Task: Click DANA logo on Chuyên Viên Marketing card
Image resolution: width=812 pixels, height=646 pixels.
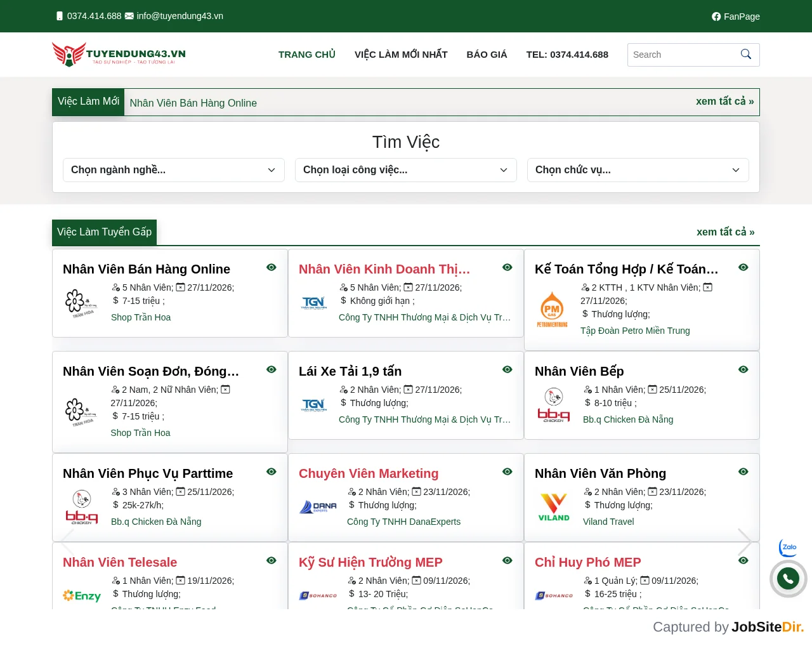Action: coord(318,506)
